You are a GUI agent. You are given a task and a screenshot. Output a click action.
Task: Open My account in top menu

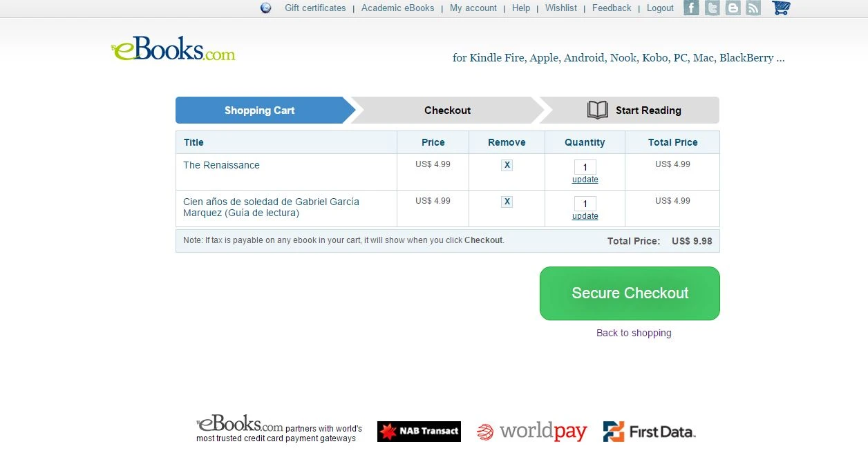pyautogui.click(x=473, y=8)
